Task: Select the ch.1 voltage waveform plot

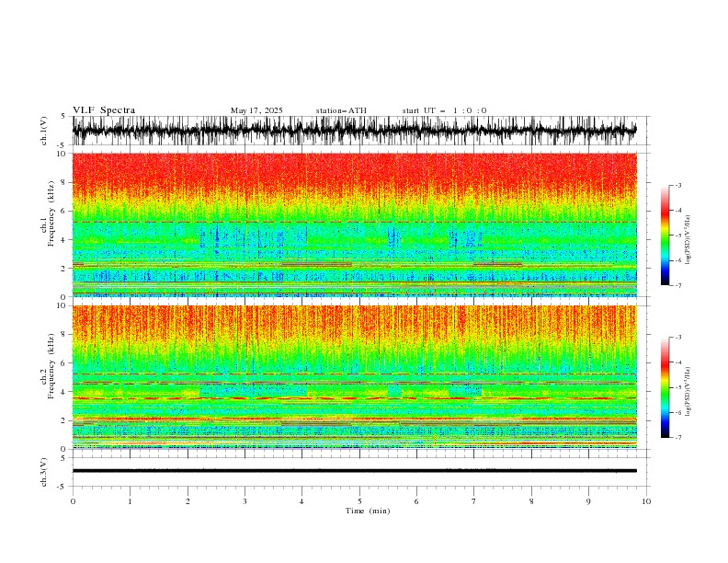Action: (354, 131)
